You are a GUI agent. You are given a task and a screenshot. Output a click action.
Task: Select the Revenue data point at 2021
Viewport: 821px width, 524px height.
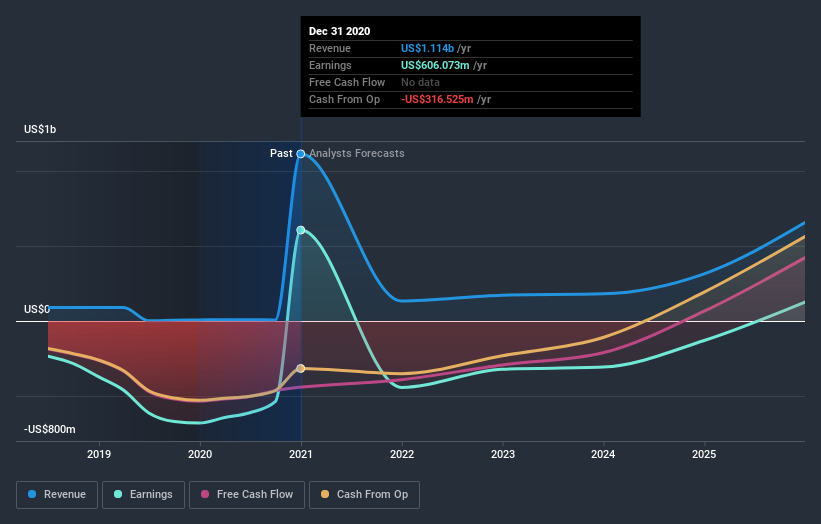point(301,154)
